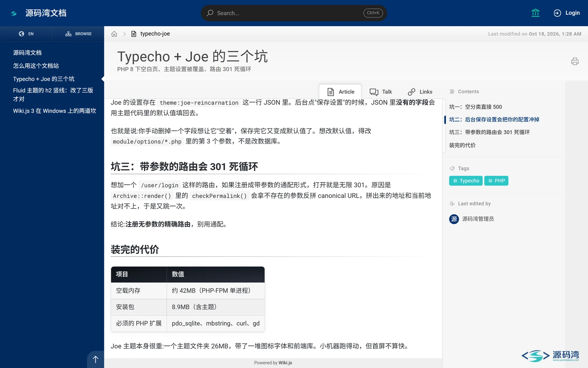The image size is (588, 368).
Task: Jump to 坑二：后台保存设置 contents entry
Action: [x=494, y=120]
